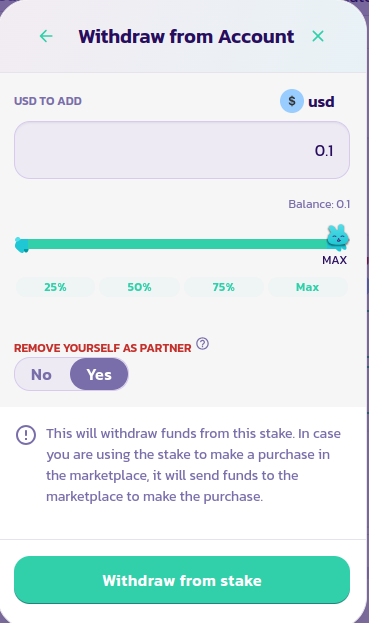This screenshot has height=623, width=369.
Task: Click the slider's left-end start marker
Action: click(x=21, y=245)
